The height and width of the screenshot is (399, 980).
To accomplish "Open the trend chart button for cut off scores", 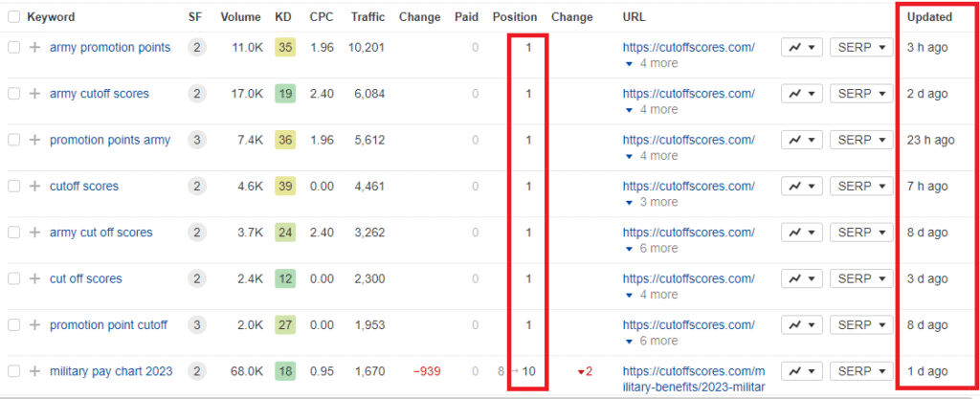I will (801, 278).
